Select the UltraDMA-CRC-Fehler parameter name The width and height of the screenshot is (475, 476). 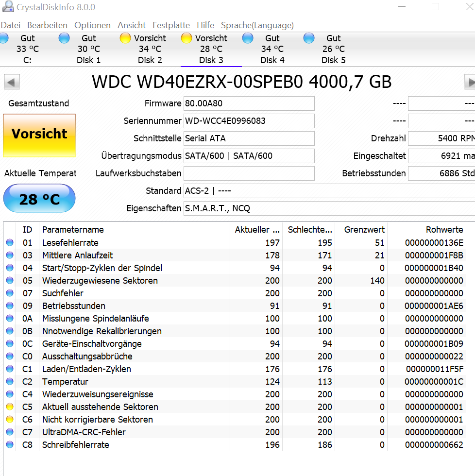coord(84,432)
